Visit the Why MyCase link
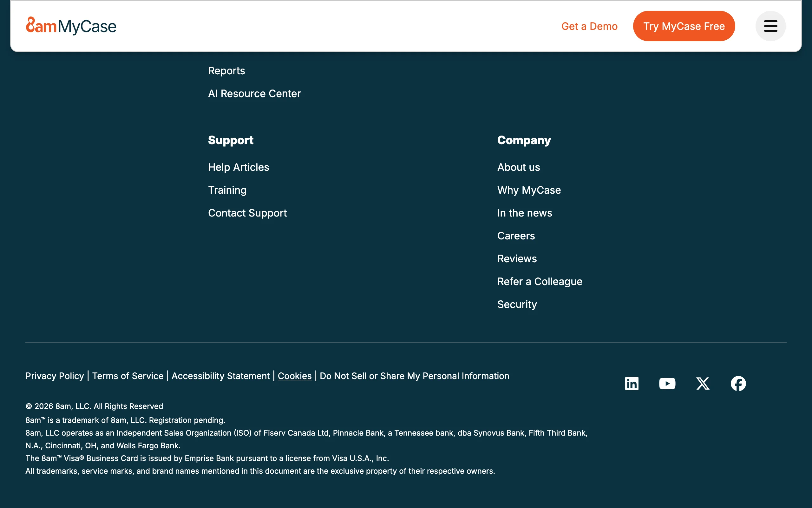The height and width of the screenshot is (508, 812). (x=529, y=190)
